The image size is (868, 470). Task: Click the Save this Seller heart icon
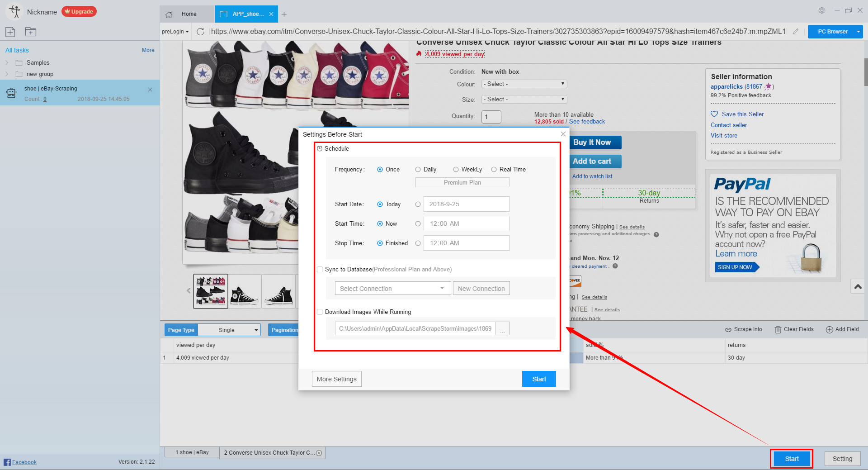point(714,114)
